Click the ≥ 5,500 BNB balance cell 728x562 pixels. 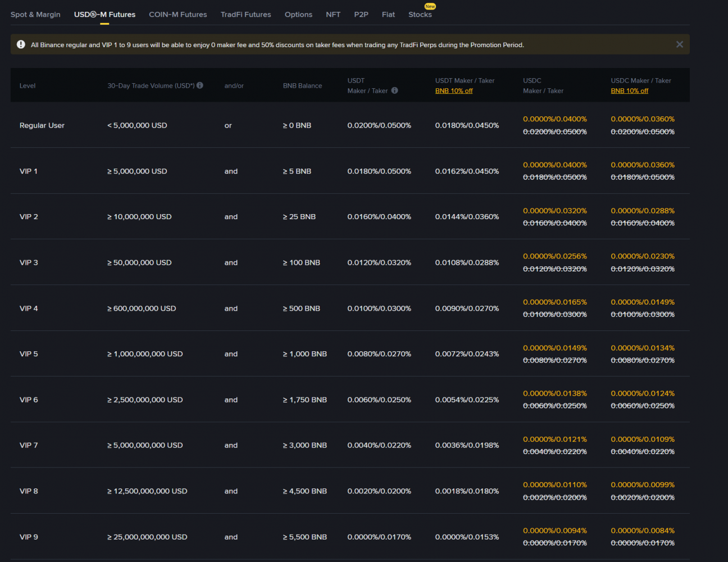click(305, 537)
